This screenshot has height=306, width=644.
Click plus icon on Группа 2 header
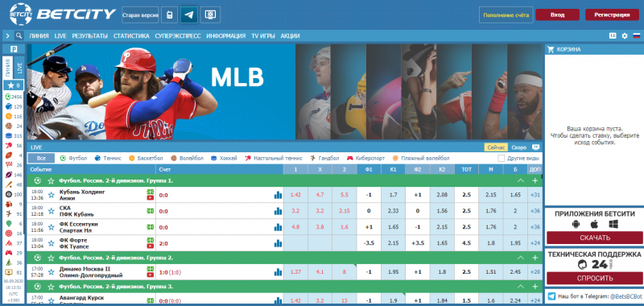click(535, 258)
